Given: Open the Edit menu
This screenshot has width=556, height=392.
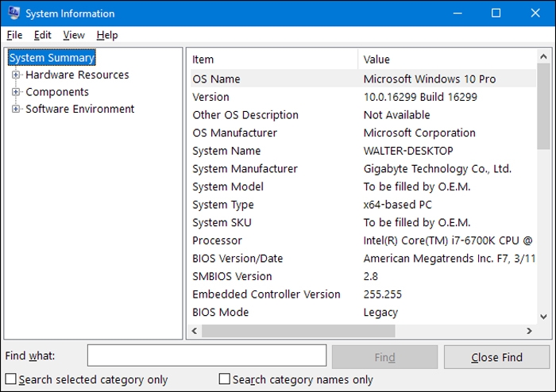Looking at the screenshot, I should coord(42,35).
